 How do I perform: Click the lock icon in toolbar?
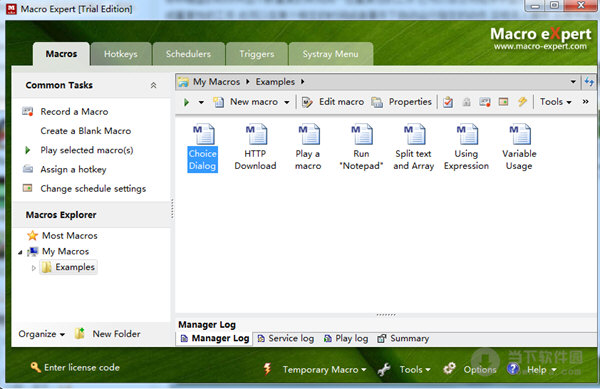(x=466, y=102)
